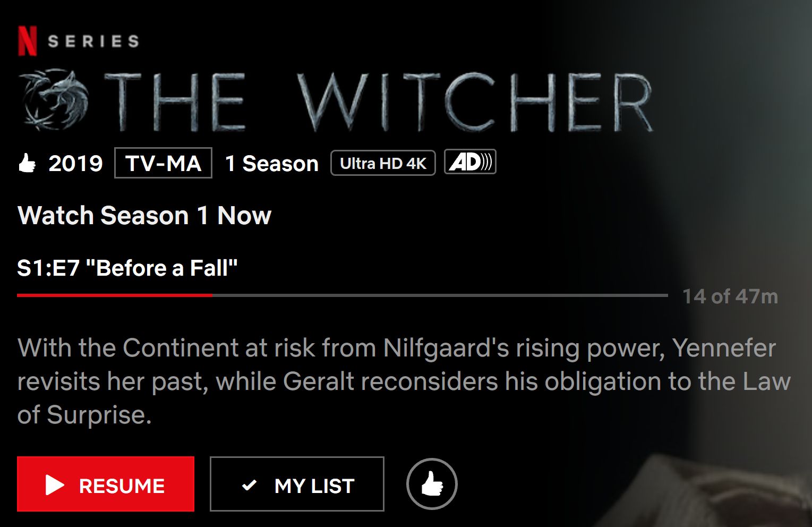
Task: Click the SERIES label
Action: [93, 41]
